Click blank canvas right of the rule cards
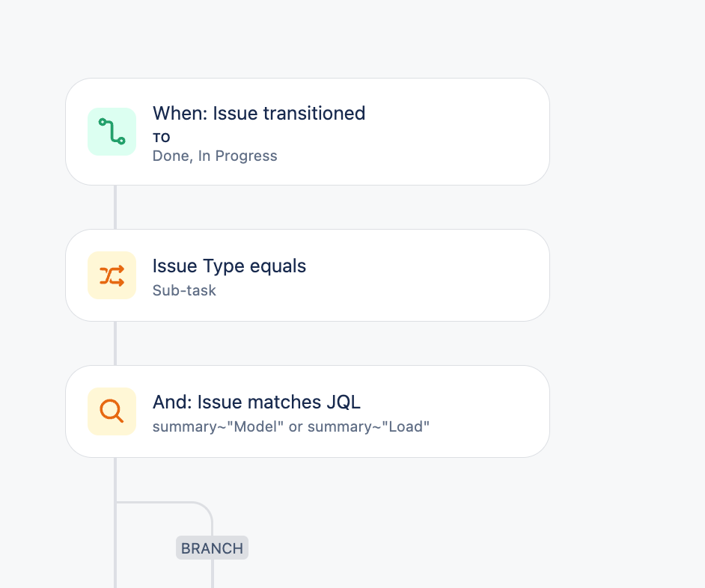 tap(627, 299)
